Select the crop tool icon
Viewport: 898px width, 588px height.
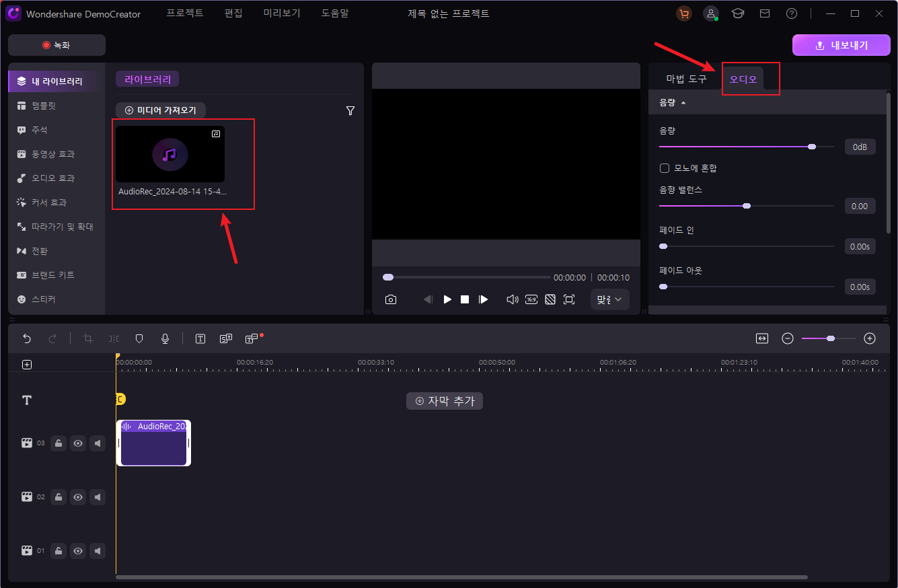pyautogui.click(x=87, y=338)
